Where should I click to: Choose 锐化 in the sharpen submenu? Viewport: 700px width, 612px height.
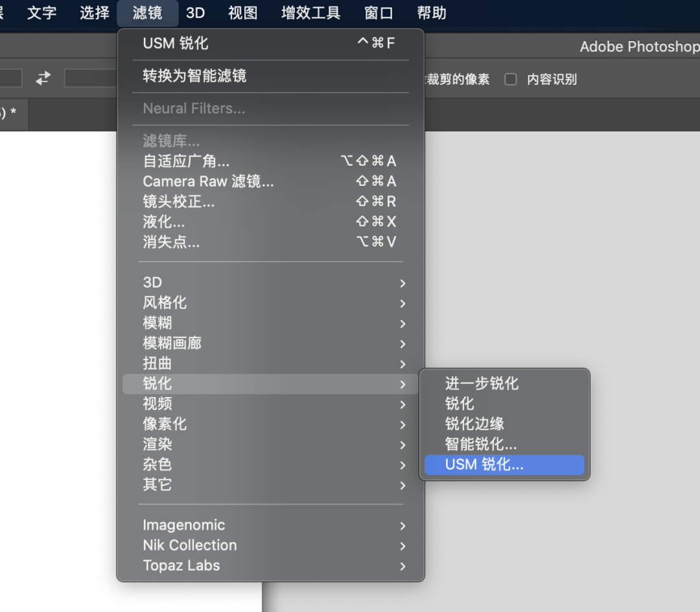[504, 403]
